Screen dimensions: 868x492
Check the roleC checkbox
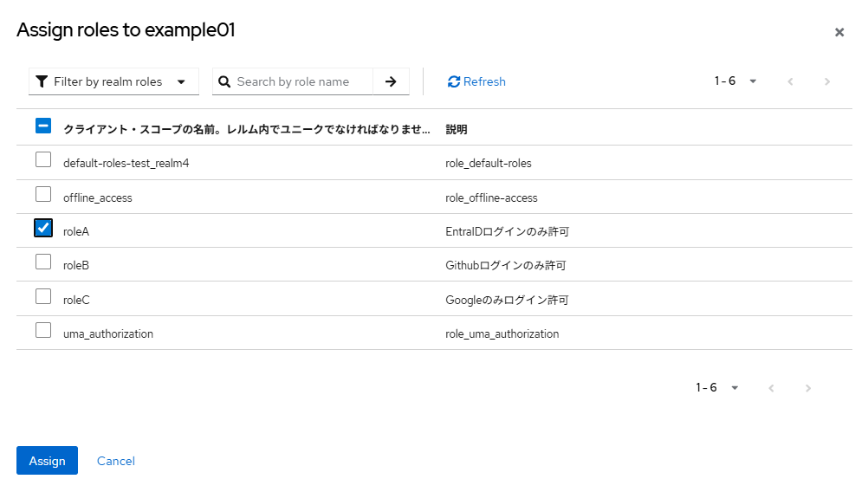click(x=43, y=296)
